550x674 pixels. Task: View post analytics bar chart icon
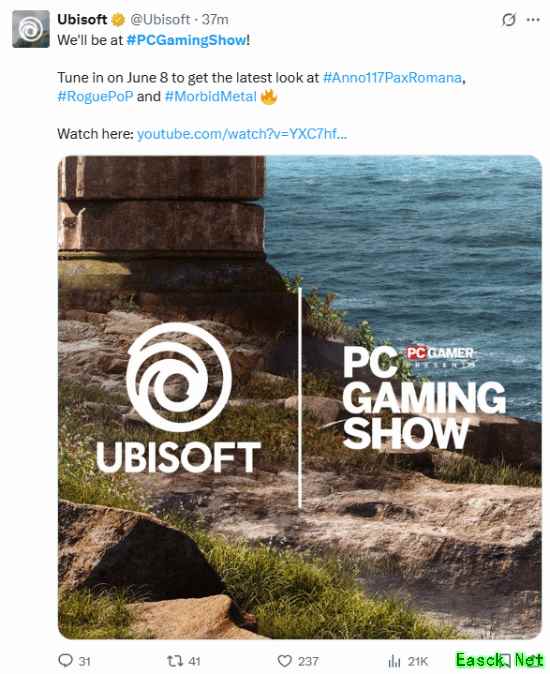pyautogui.click(x=394, y=661)
